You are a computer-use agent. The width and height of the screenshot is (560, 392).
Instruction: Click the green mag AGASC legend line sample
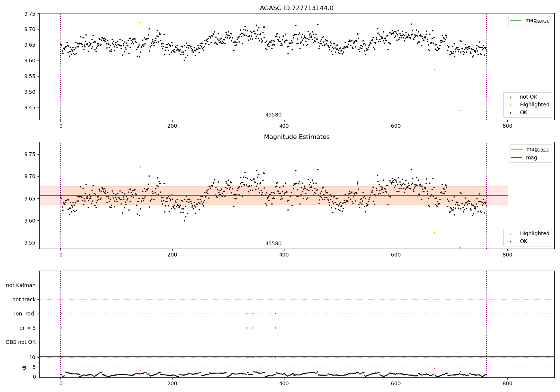coord(516,20)
